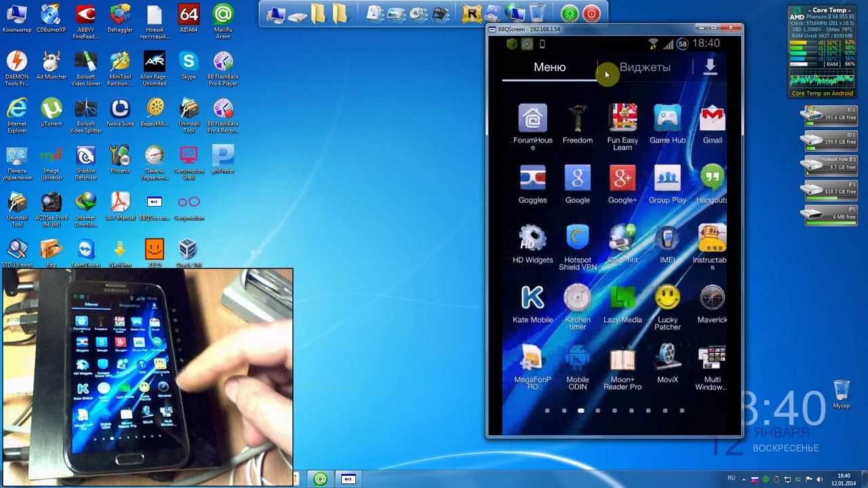The image size is (868, 488).
Task: Open the Kitchen timer app
Action: click(x=578, y=306)
